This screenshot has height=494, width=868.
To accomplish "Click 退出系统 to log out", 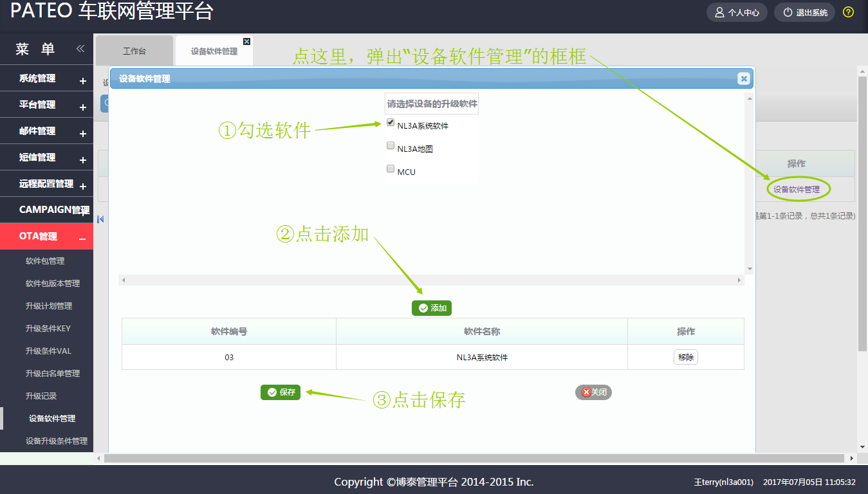I will pyautogui.click(x=805, y=12).
